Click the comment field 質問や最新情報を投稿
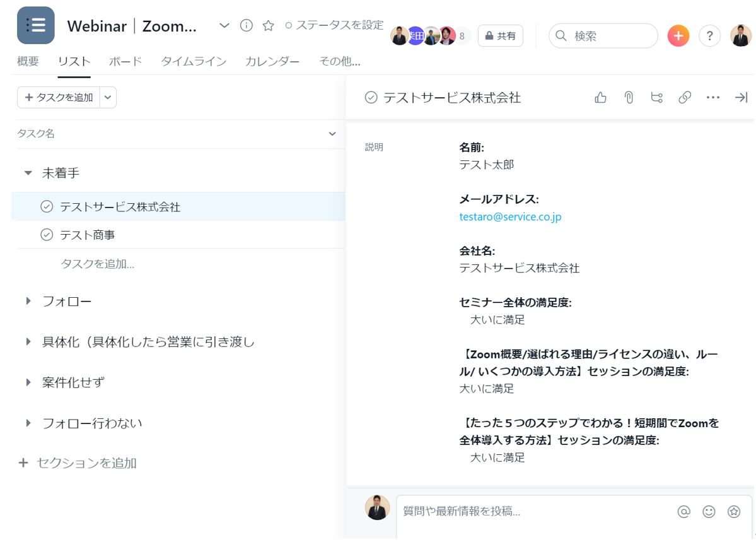This screenshot has height=542, width=756. click(x=535, y=512)
